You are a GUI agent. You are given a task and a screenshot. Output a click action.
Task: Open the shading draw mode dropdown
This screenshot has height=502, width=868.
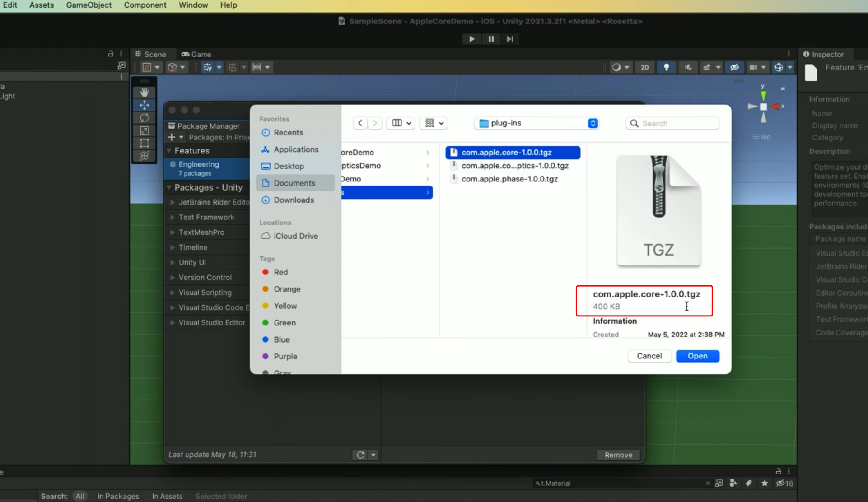point(621,67)
